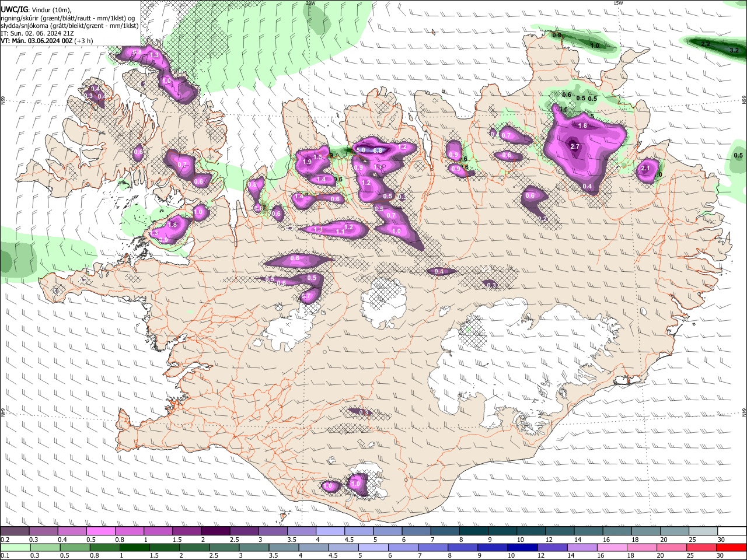Click the 15W longitude label
This screenshot has width=747, height=560.
tap(618, 3)
